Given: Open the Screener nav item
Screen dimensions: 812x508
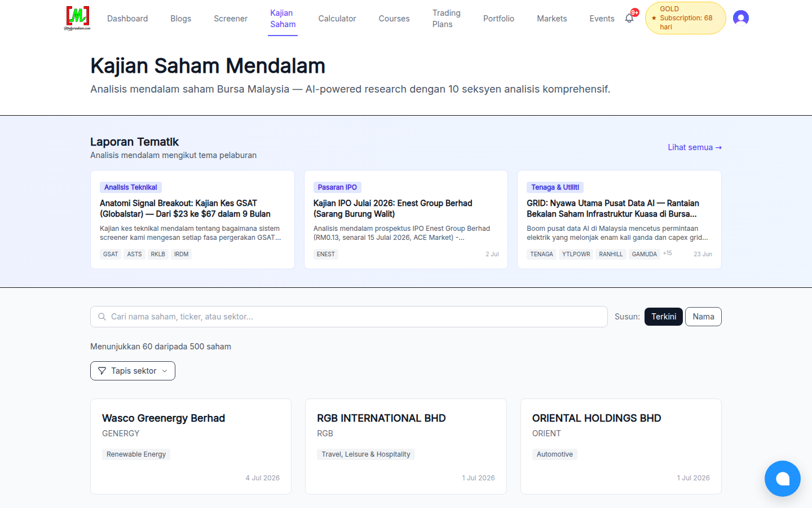Looking at the screenshot, I should (x=231, y=19).
